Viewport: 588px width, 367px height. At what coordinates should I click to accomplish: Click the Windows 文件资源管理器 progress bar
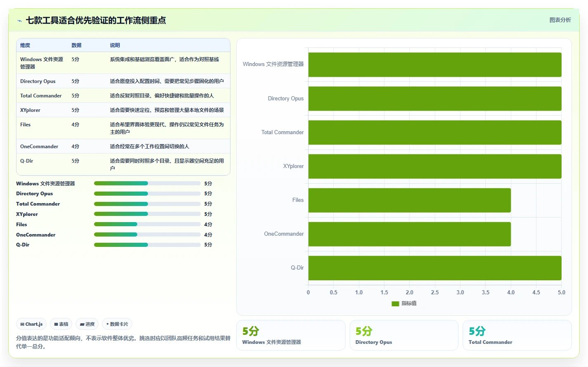click(147, 183)
